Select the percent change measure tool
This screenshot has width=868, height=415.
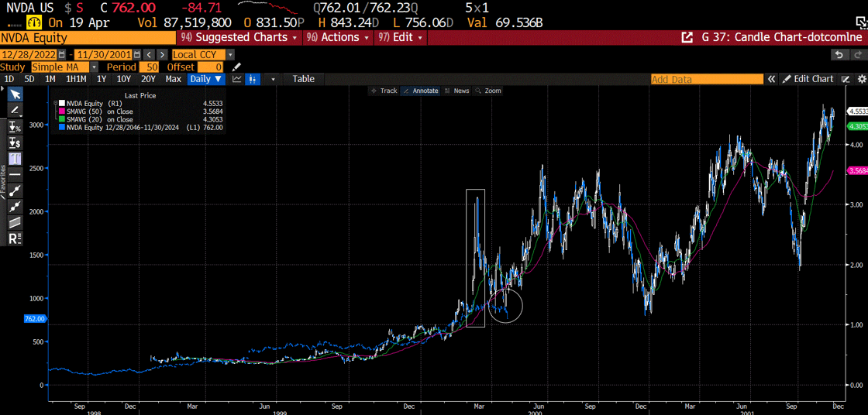(x=15, y=127)
